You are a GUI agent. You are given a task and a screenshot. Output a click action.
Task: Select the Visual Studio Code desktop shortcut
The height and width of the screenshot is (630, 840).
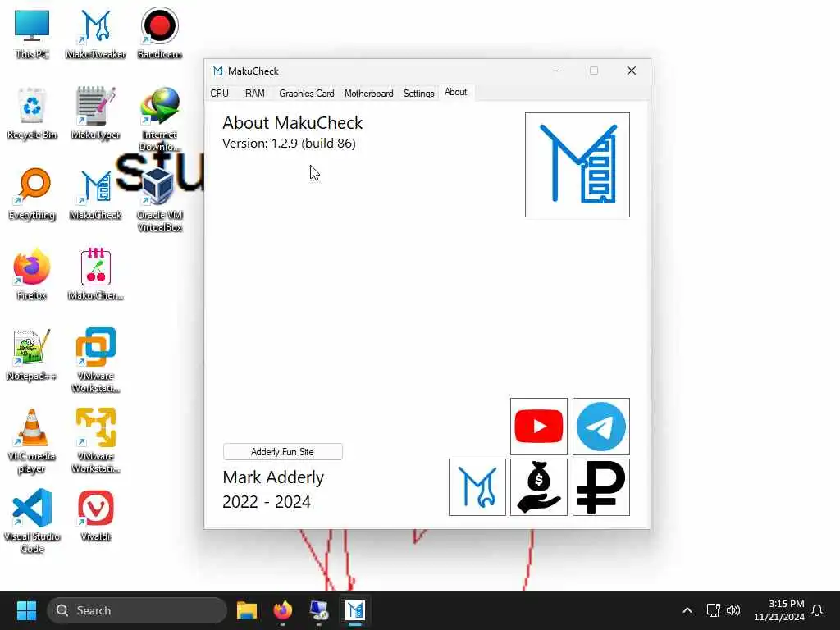(32, 521)
